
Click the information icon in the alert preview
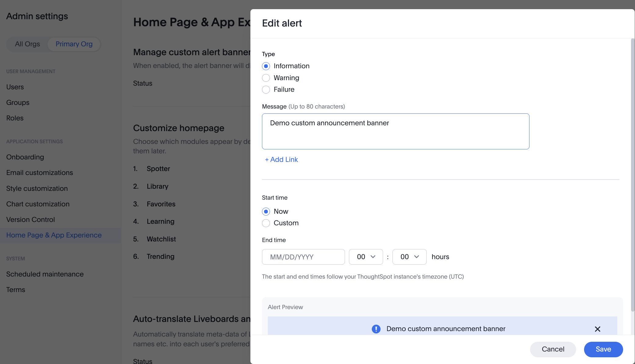pyautogui.click(x=376, y=329)
